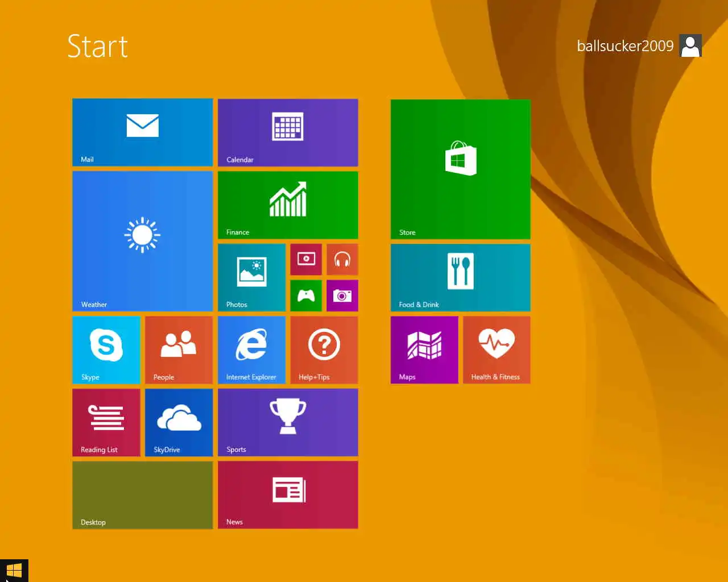Open the Health & Fitness tile
The height and width of the screenshot is (582, 728).
click(x=497, y=350)
